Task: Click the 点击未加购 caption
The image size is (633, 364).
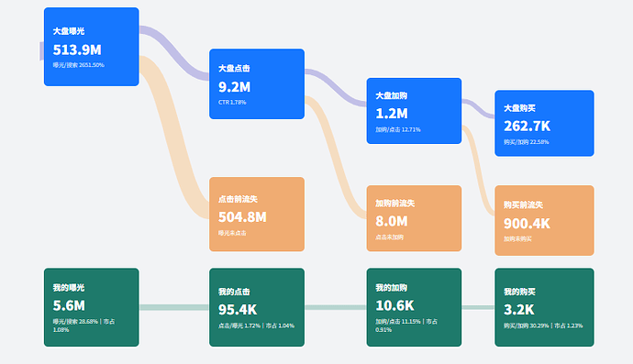Action: click(x=390, y=237)
